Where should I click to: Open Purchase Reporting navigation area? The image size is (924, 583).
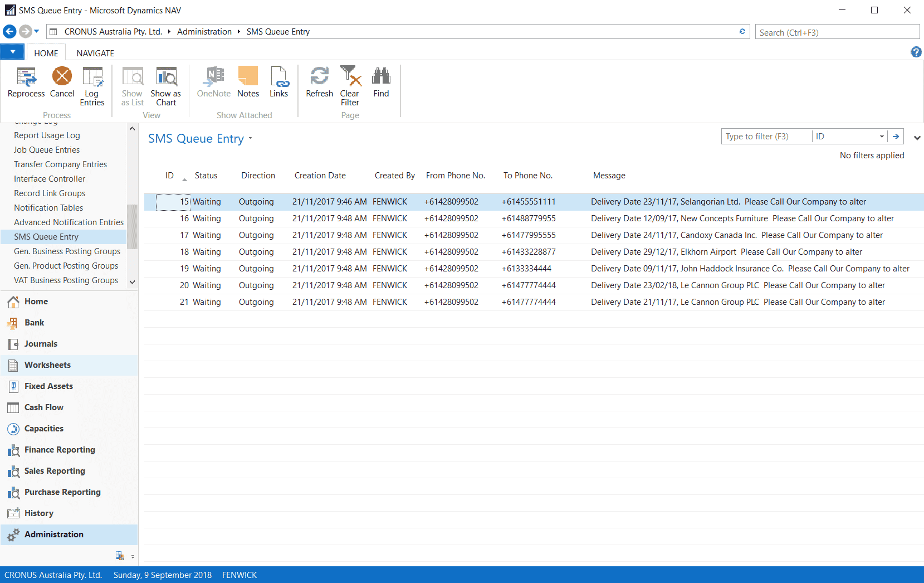(x=69, y=492)
